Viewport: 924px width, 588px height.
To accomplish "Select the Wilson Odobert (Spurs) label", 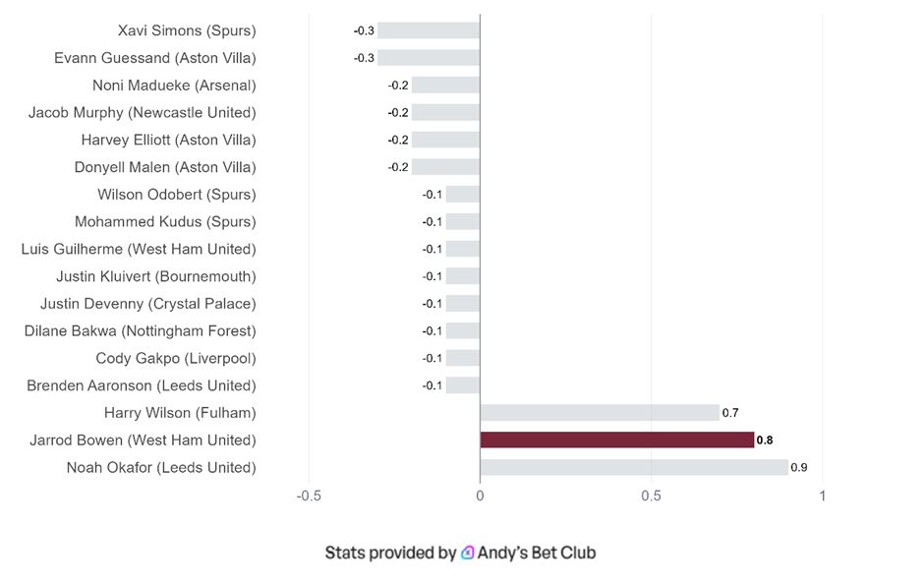I will pyautogui.click(x=177, y=195).
